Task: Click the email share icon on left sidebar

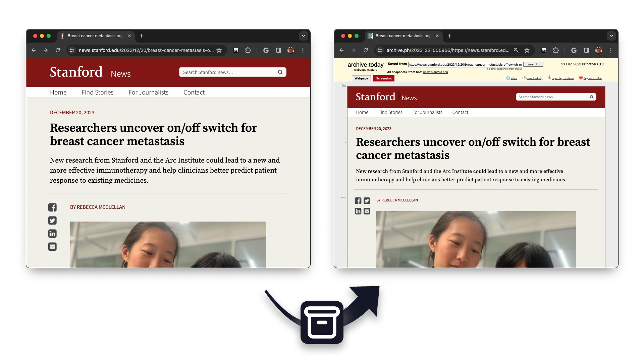Action: click(53, 247)
